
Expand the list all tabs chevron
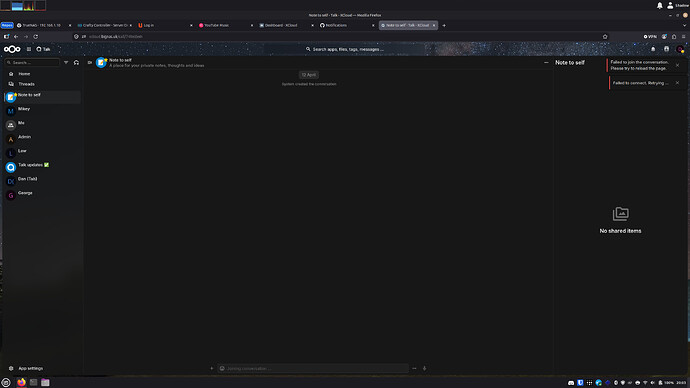click(684, 26)
